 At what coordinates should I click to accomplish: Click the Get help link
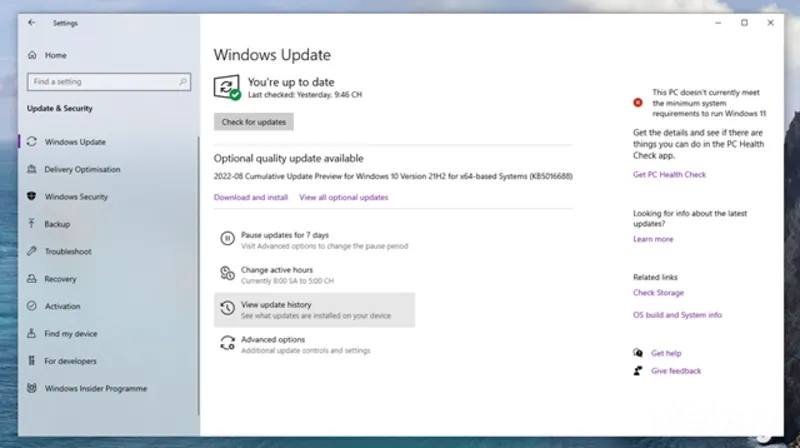[x=666, y=353]
